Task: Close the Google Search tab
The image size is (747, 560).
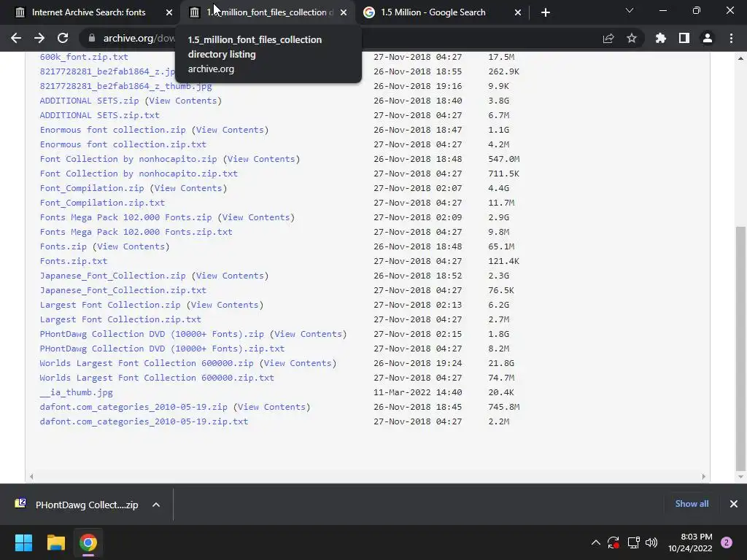Action: 518,12
